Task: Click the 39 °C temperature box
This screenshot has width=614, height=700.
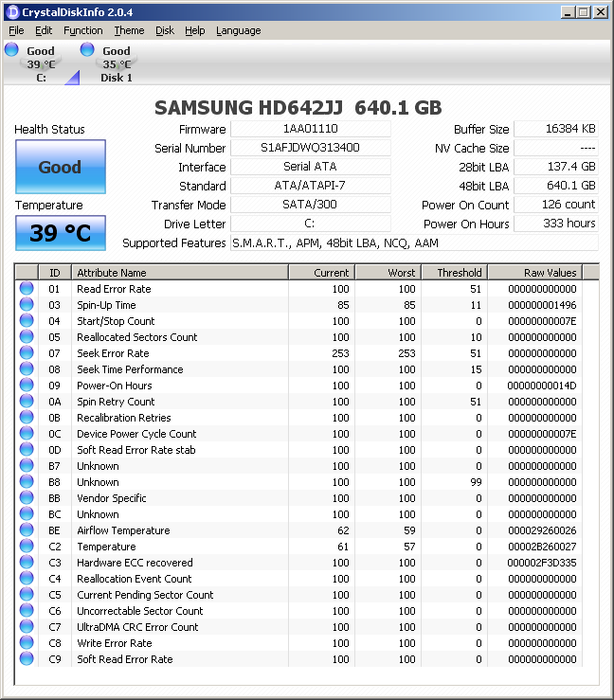Action: point(61,233)
